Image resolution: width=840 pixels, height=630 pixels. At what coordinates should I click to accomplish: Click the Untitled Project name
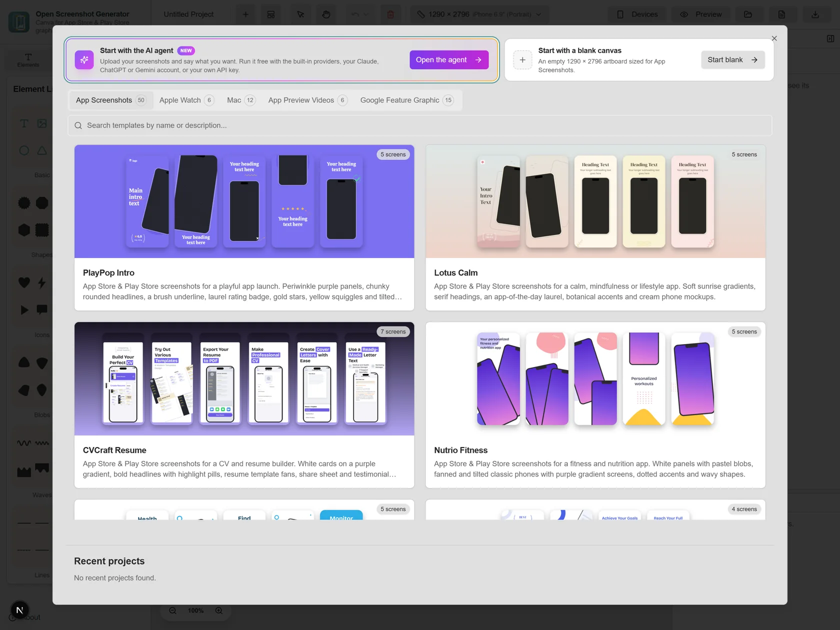tap(188, 14)
